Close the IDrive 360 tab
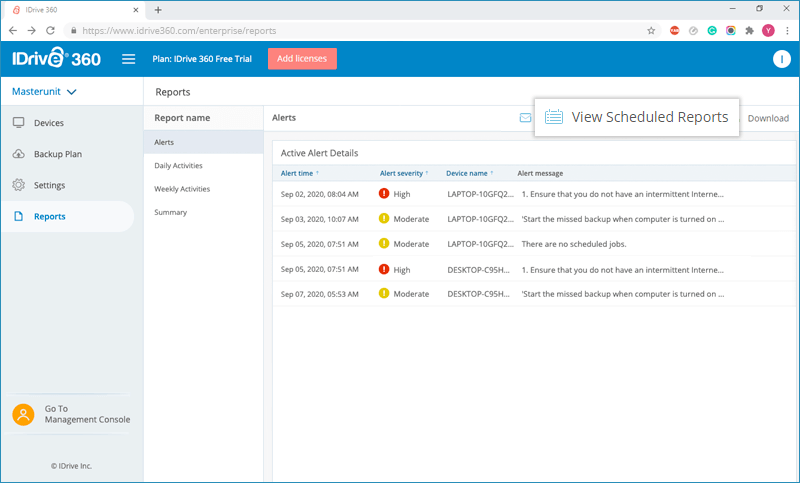This screenshot has height=483, width=800. [136, 10]
